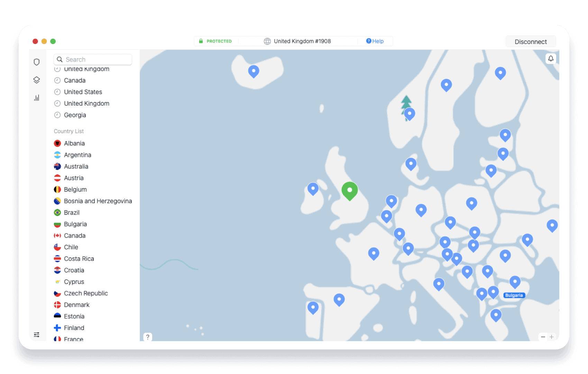Open the layers specialty servers icon
588x374 pixels.
tap(37, 80)
